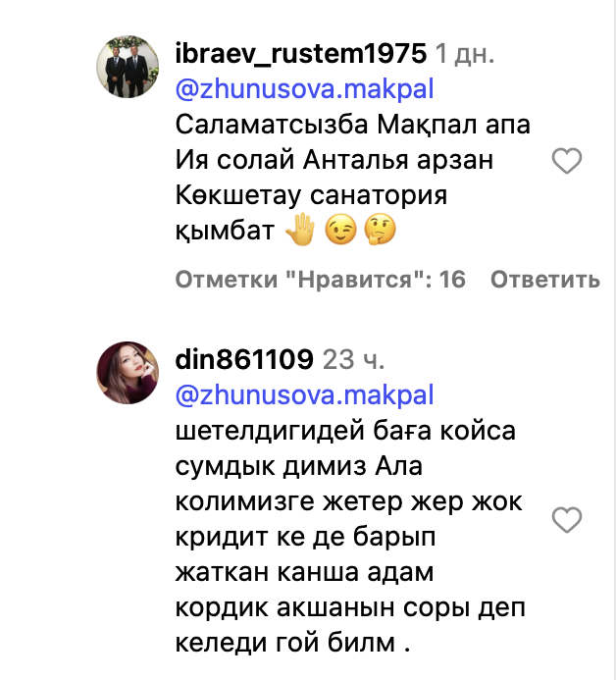
Task: Open din861109's round avatar photo
Action: pyautogui.click(x=128, y=373)
